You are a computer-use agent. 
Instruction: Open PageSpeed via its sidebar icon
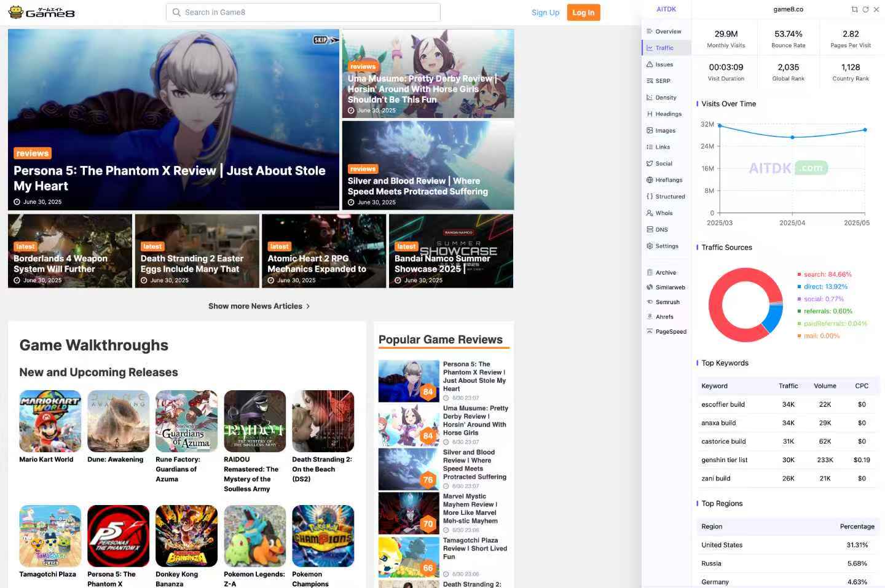pos(650,331)
